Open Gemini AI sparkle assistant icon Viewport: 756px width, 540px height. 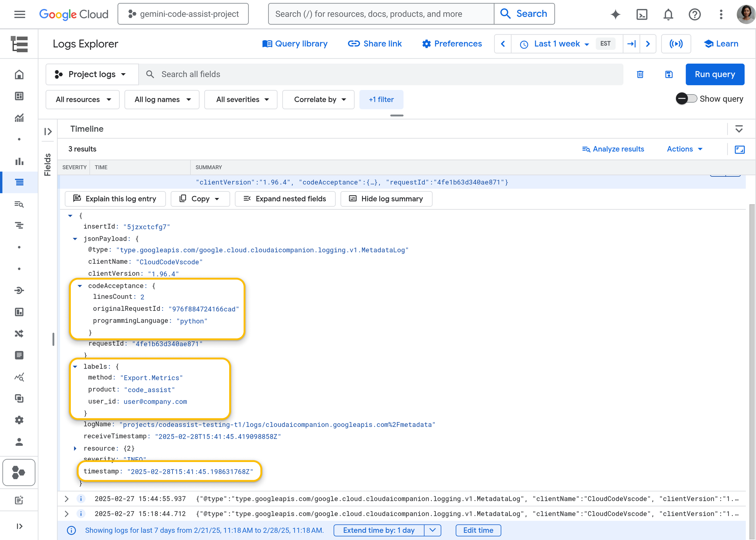(x=615, y=14)
